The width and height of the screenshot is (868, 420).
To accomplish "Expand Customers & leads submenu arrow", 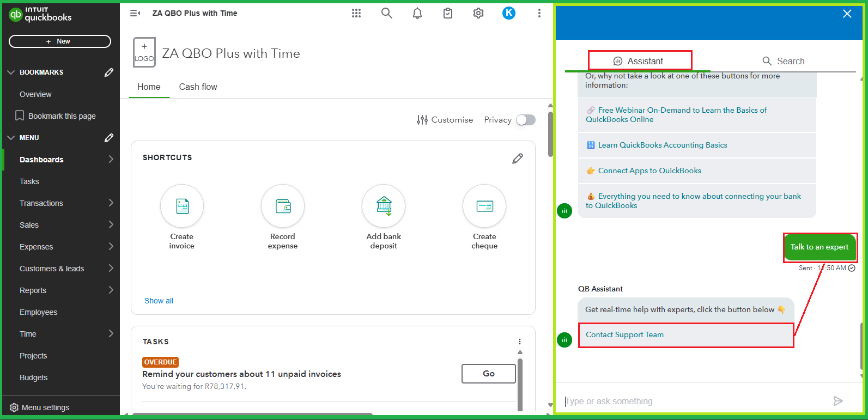I will [x=111, y=268].
